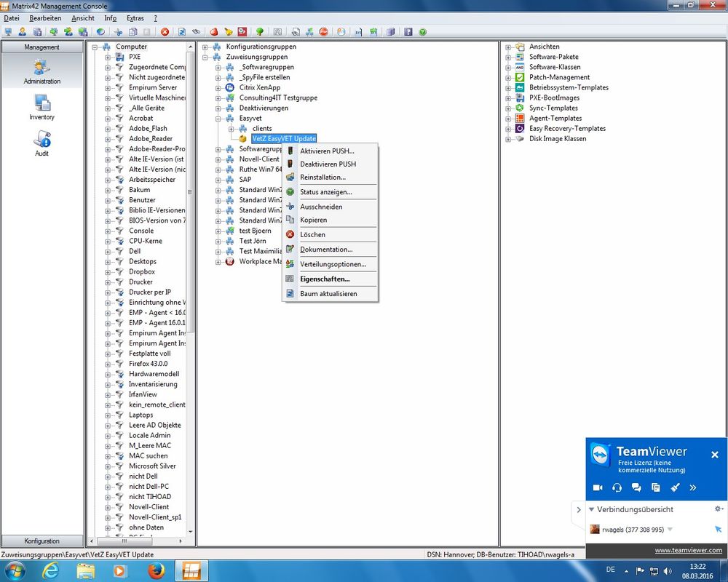The width and height of the screenshot is (728, 582).
Task: Expand the Patch-Management node
Action: [509, 77]
